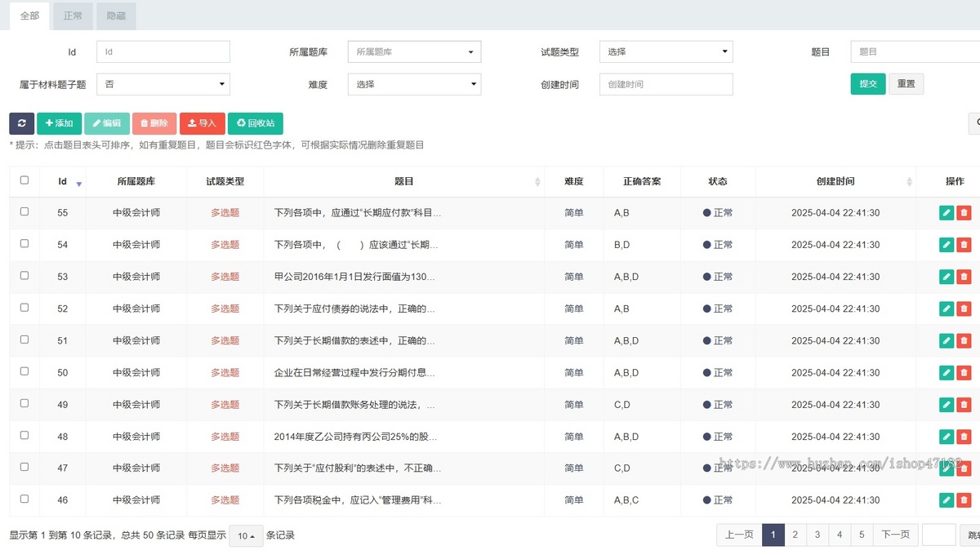This screenshot has height=555, width=980.
Task: Click the 下一页 next page button
Action: (896, 535)
